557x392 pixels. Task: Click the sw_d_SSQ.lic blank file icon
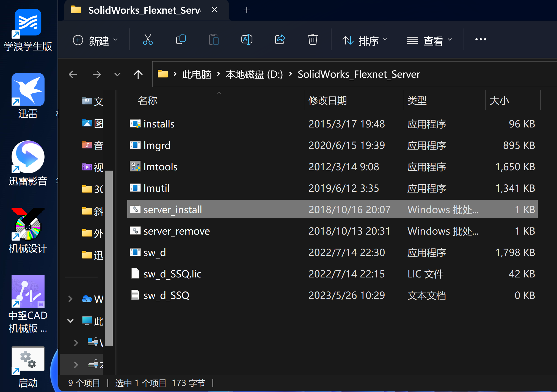(x=135, y=274)
